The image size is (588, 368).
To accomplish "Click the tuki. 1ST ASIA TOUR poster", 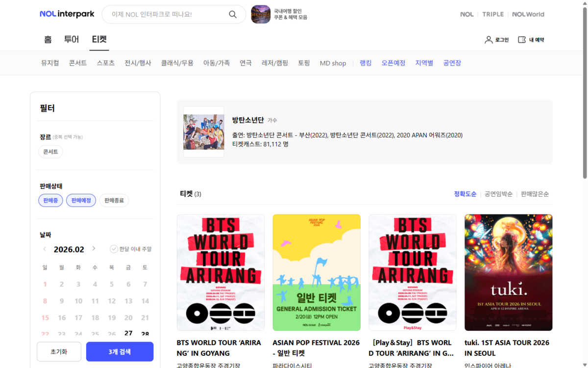I will pos(508,272).
